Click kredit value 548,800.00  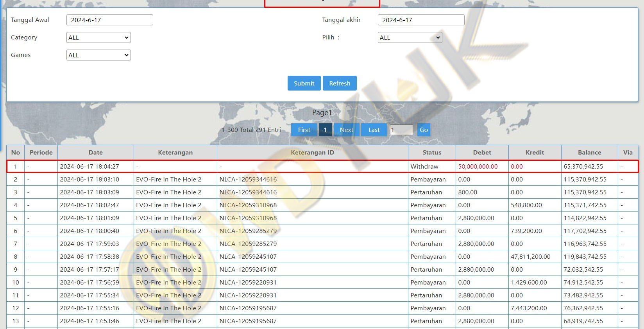(x=526, y=205)
